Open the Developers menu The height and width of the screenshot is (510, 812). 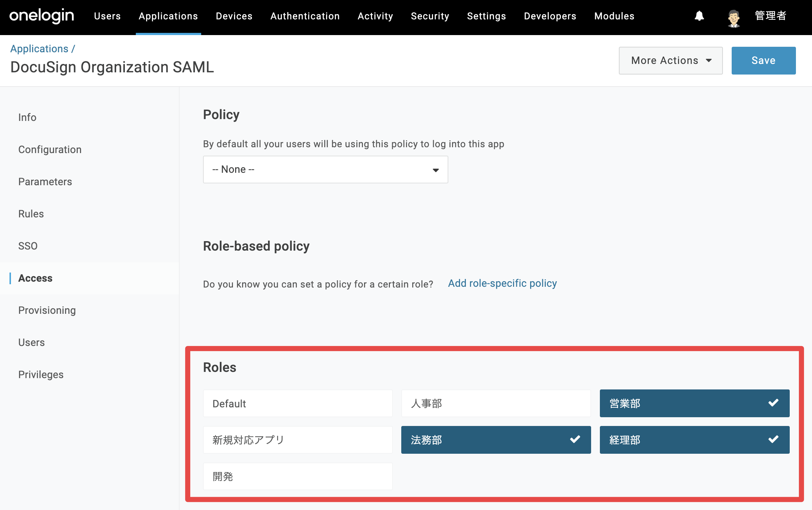(550, 16)
